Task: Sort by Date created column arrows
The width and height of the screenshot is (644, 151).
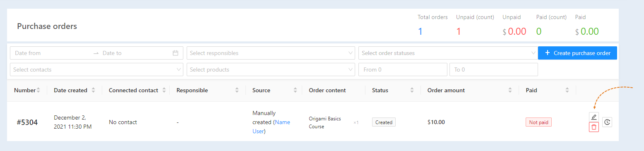Action: [94, 90]
